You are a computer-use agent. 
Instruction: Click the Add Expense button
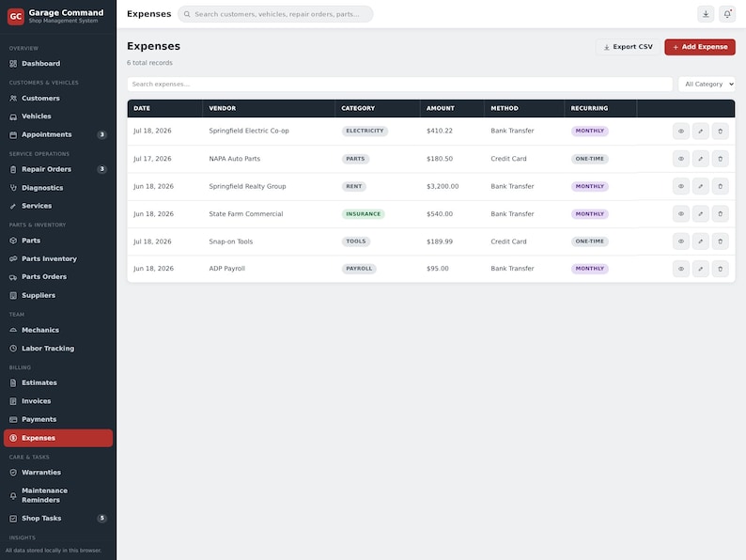point(700,47)
